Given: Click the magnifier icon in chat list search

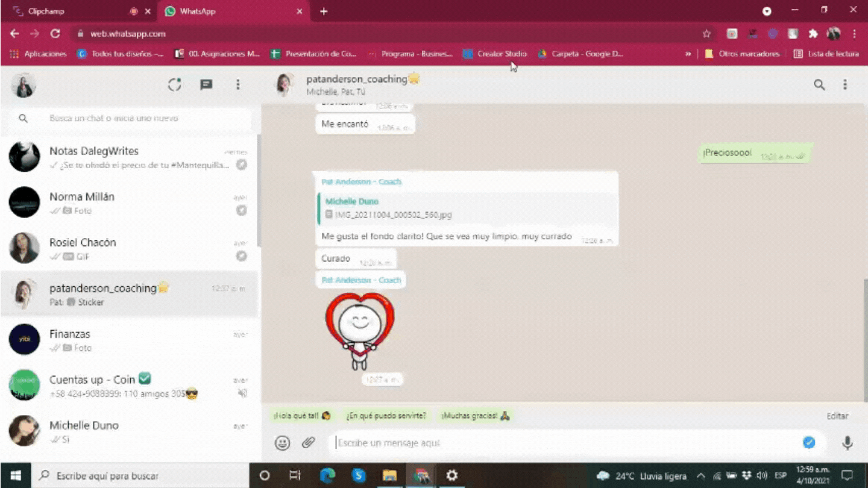Looking at the screenshot, I should pyautogui.click(x=23, y=119).
